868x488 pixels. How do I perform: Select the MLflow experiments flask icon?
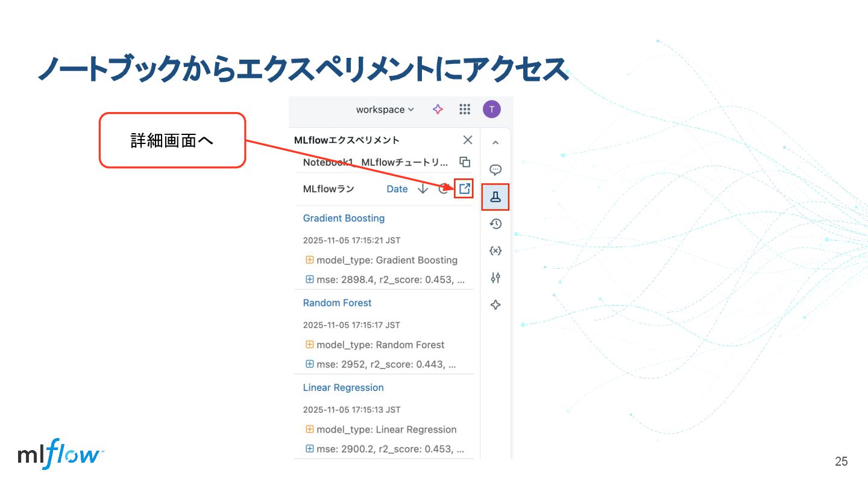click(495, 197)
